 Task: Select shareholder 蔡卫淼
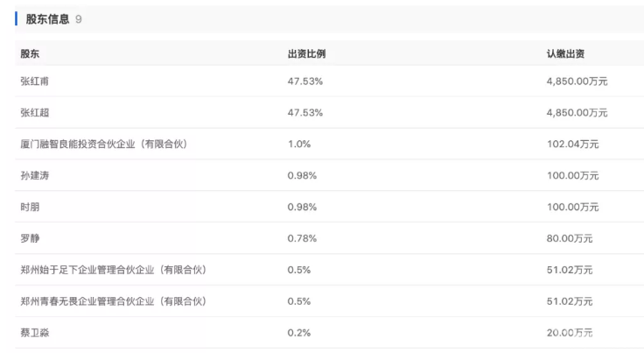(x=35, y=333)
